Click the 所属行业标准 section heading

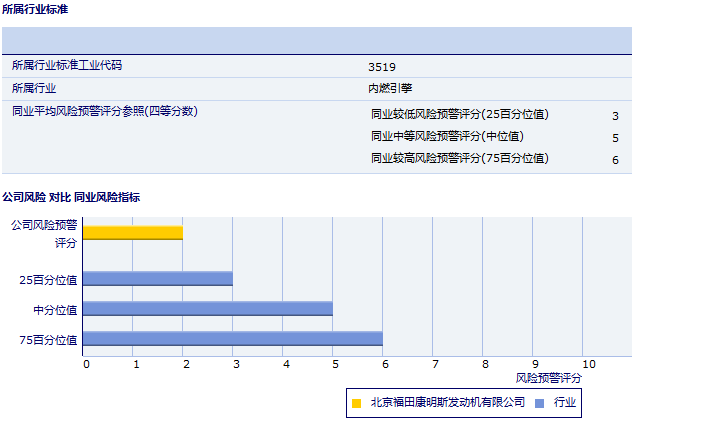click(x=36, y=9)
